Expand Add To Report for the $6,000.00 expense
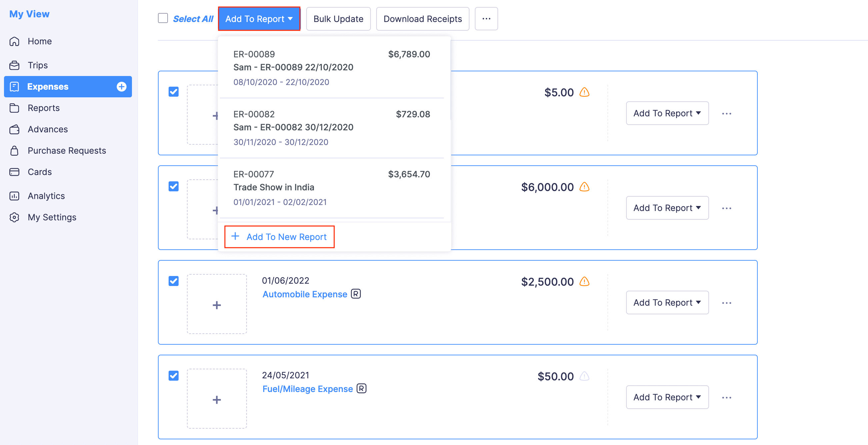The image size is (868, 445). click(667, 208)
